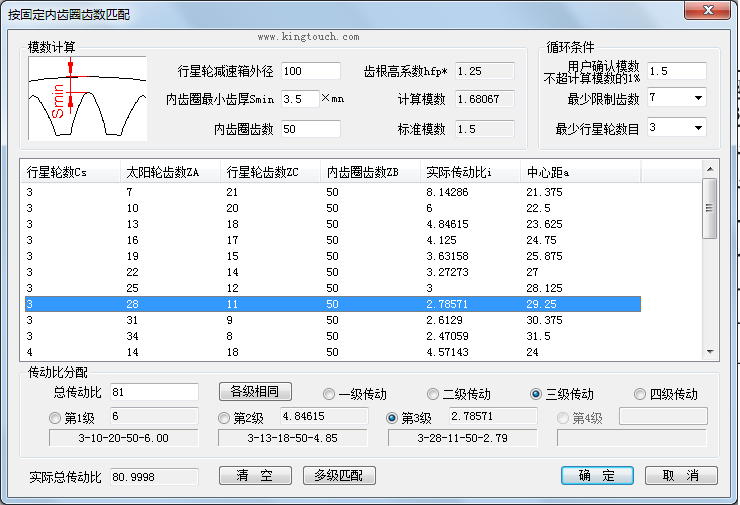Click the 标准模数 value field
This screenshot has width=740, height=505.
(485, 129)
